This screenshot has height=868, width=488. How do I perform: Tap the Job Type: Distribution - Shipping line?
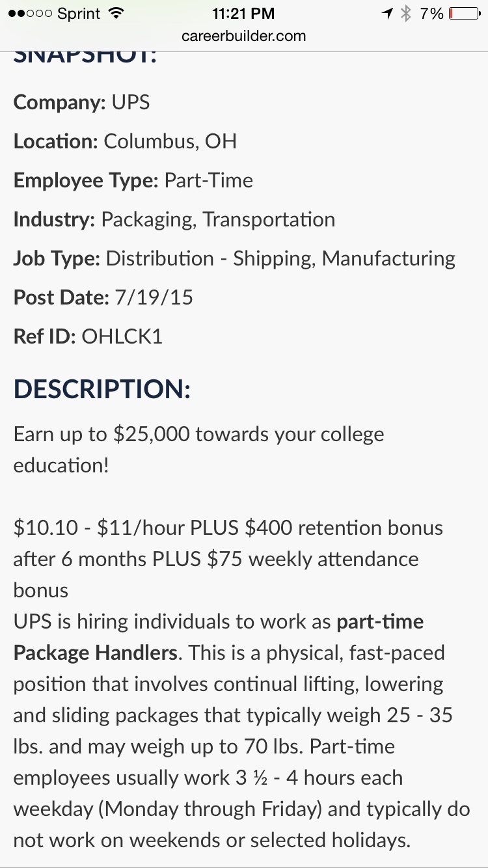click(234, 258)
